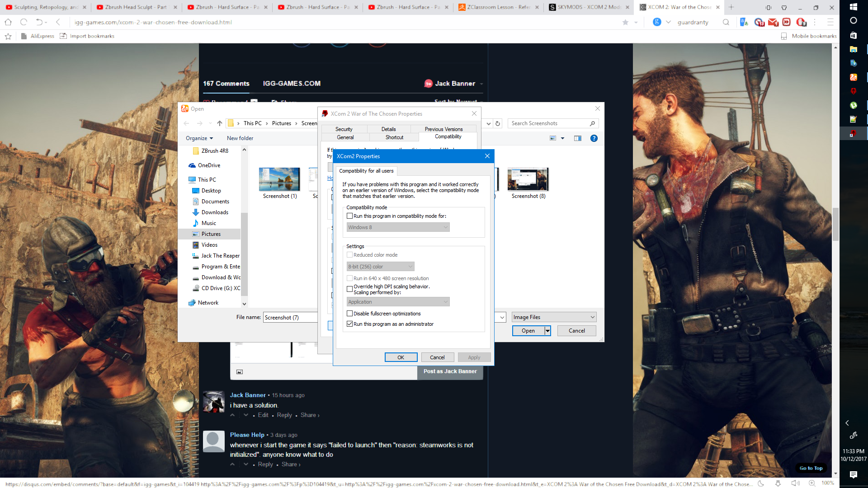Toggle the preview pane icon in Open dialog
868x488 pixels.
click(x=578, y=138)
